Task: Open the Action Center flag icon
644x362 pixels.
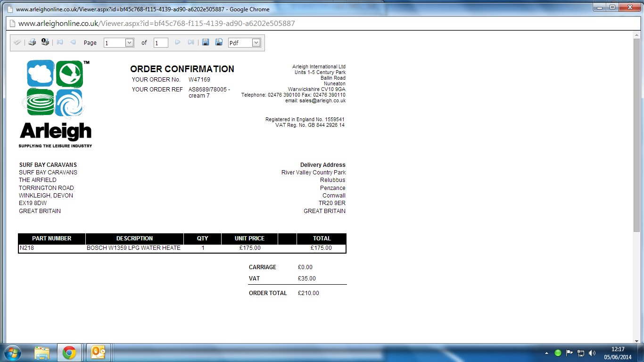Action: click(x=570, y=353)
